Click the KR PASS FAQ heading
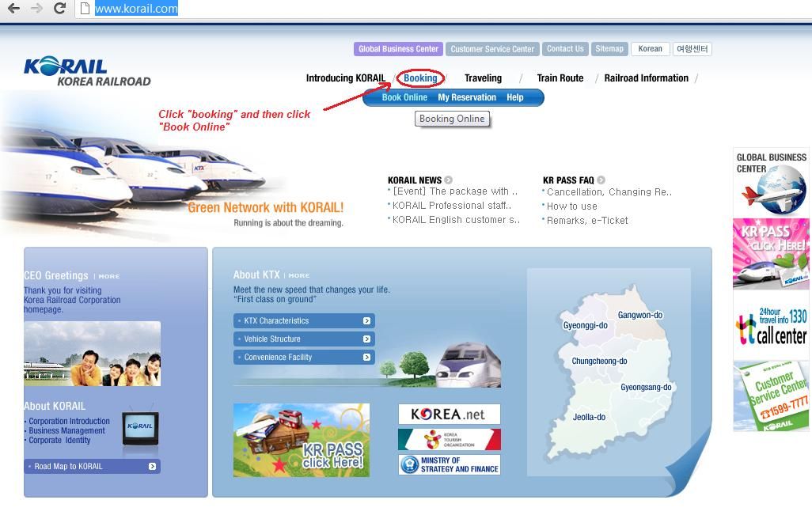 568,180
